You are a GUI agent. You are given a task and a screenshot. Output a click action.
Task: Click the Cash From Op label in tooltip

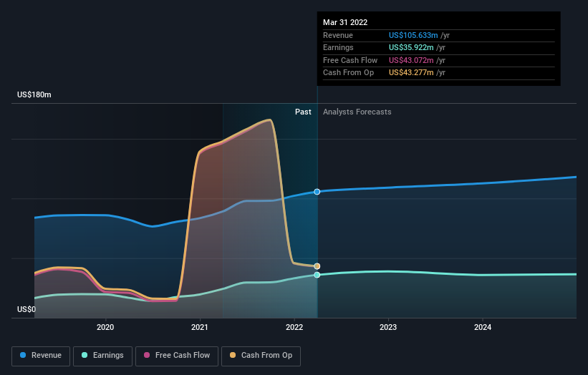coord(348,73)
